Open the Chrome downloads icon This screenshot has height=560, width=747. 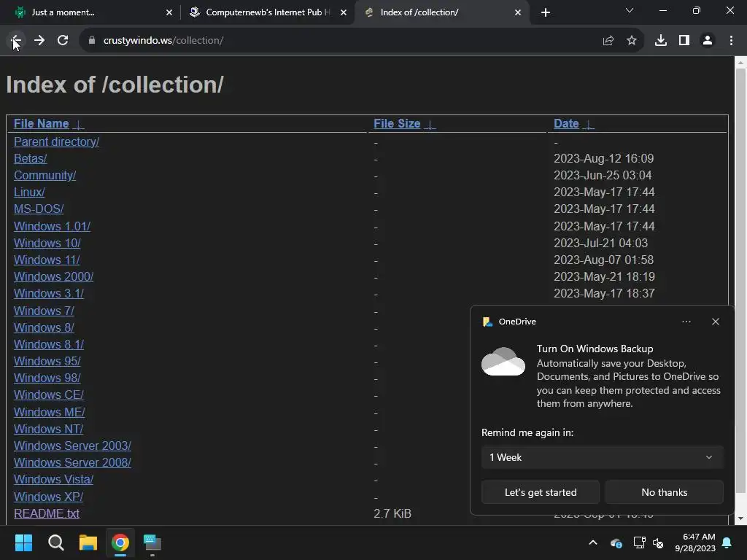(661, 41)
